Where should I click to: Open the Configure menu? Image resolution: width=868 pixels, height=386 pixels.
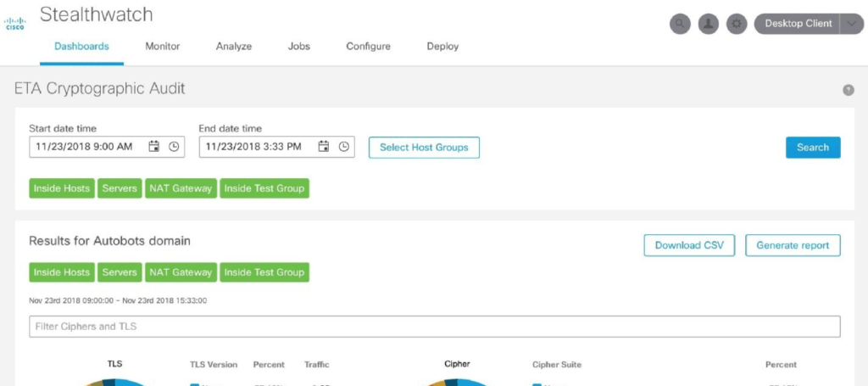[368, 47]
